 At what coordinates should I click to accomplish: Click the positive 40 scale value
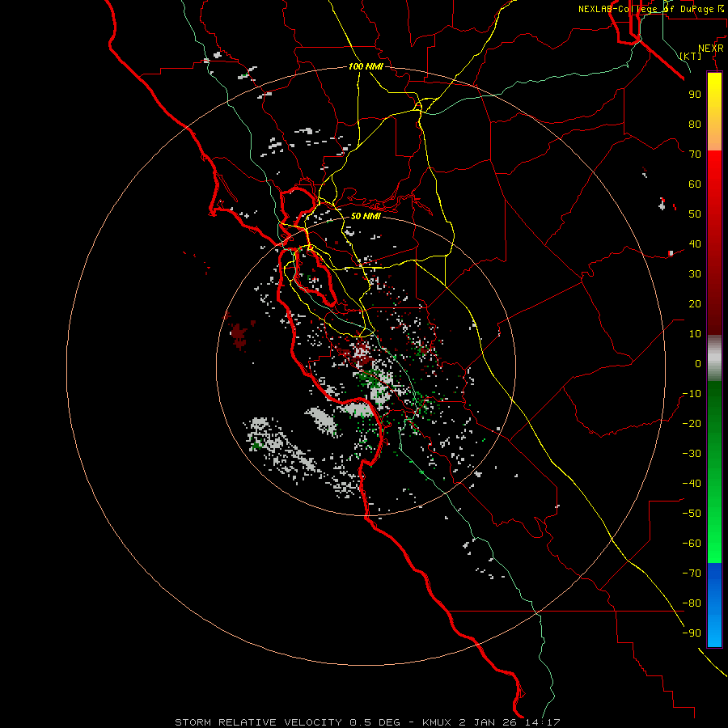click(695, 244)
